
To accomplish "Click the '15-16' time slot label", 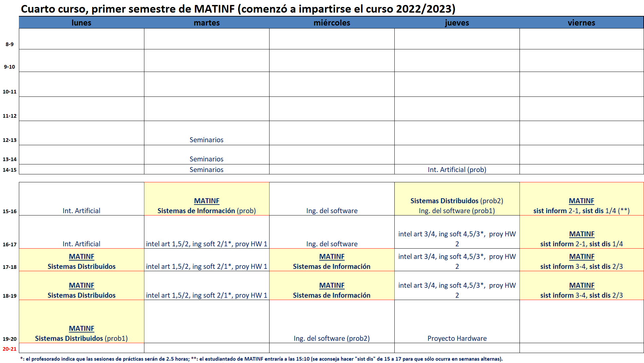I will coord(10,212).
